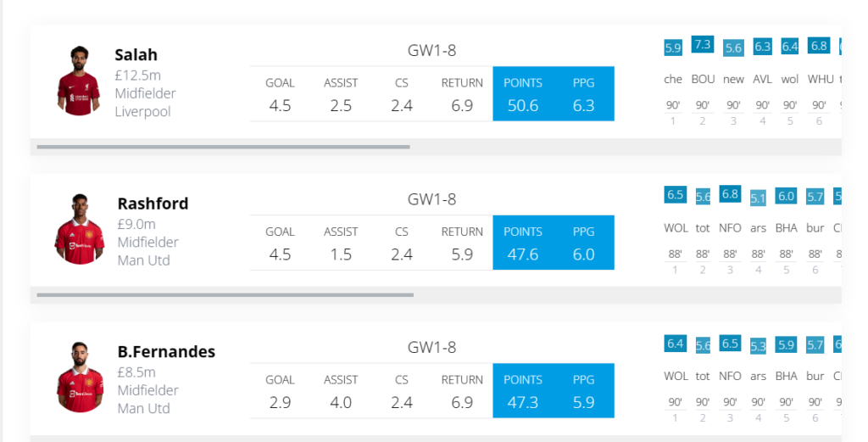
Task: Click Salah's 5.9 rating badge for che
Action: pyautogui.click(x=673, y=48)
